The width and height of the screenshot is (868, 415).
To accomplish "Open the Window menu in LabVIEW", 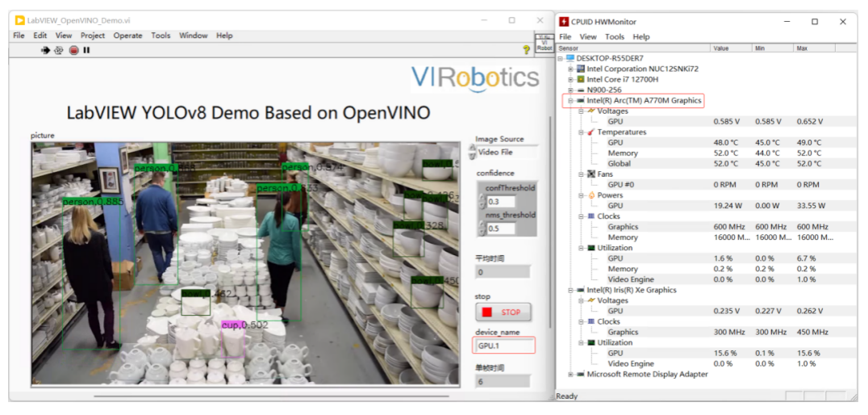I will 193,36.
